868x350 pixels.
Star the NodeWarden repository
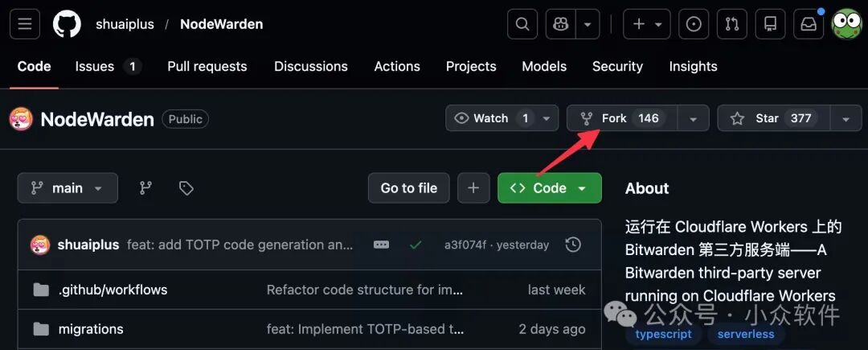click(x=773, y=118)
